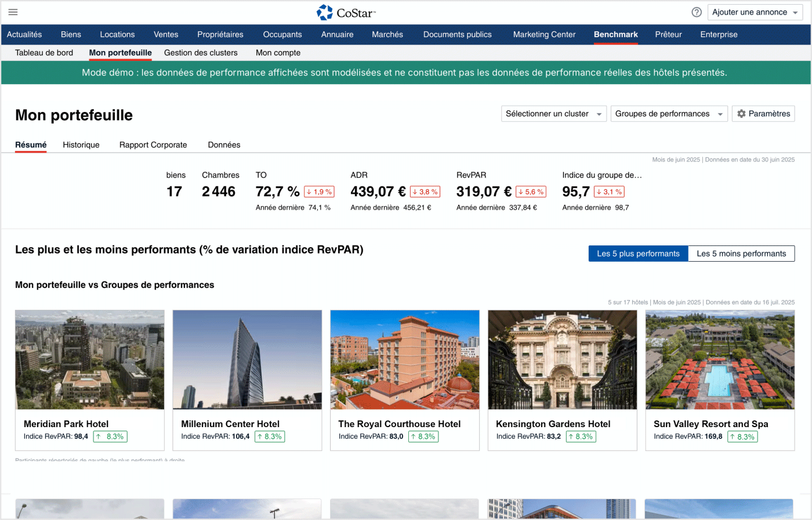Viewport: 812px width, 520px height.
Task: Click the CoStar logo
Action: point(346,12)
